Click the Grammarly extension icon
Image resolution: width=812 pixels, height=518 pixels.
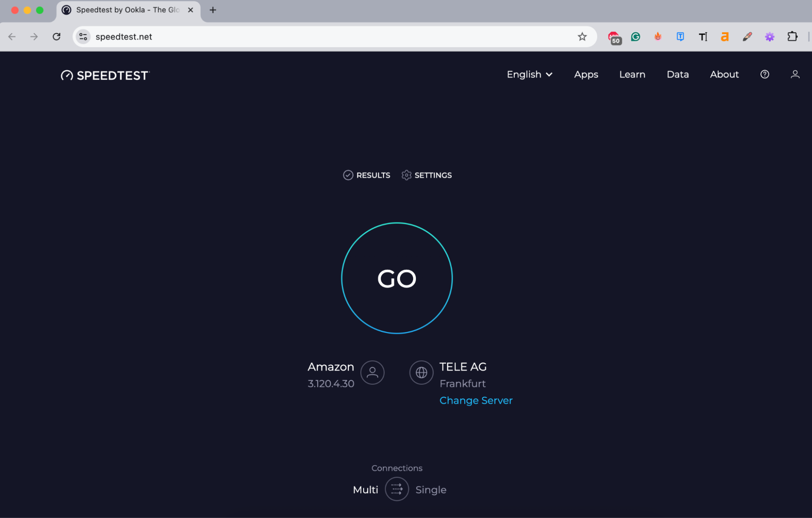[x=635, y=37]
